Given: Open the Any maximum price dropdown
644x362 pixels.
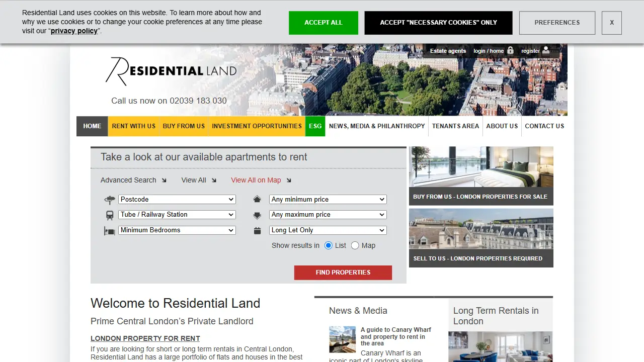Looking at the screenshot, I should [328, 214].
